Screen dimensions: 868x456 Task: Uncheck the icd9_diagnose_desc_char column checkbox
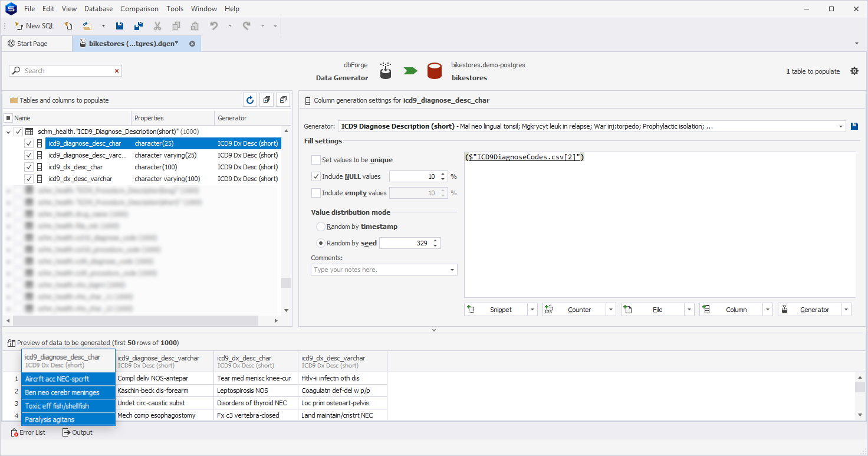(29, 143)
